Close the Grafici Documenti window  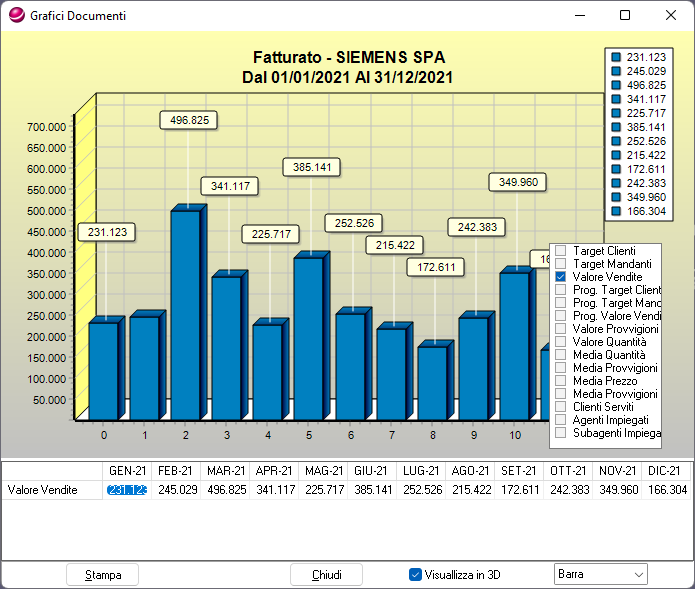[671, 15]
